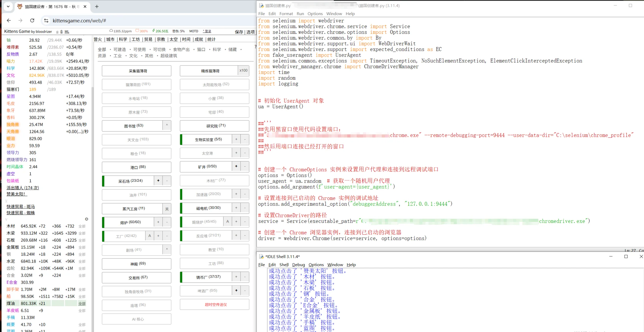Click the IDLE Python file icon in title bar
Screen dimensions: 644x332
coord(261,6)
